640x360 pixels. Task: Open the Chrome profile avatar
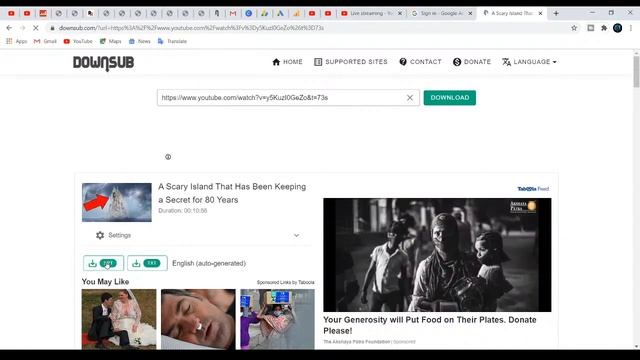click(x=618, y=28)
